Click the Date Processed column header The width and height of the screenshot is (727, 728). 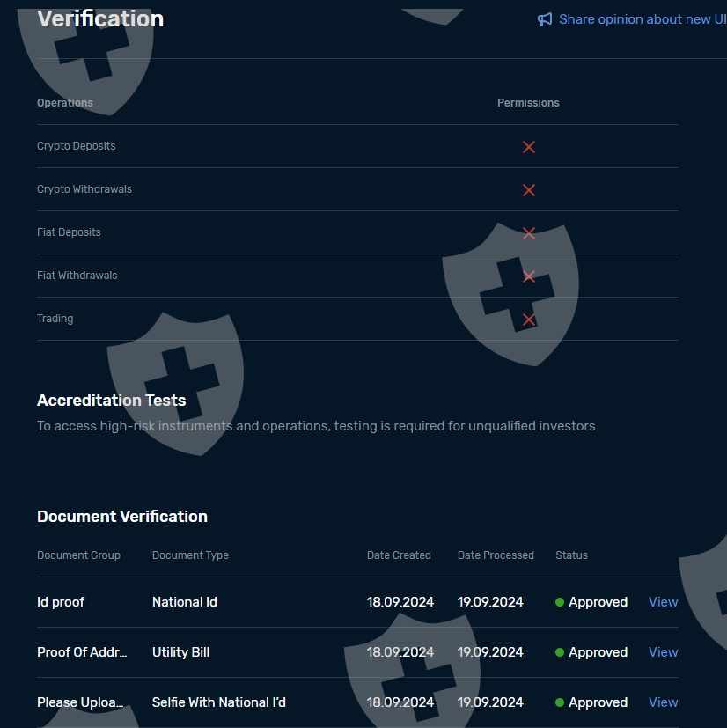pyautogui.click(x=496, y=555)
